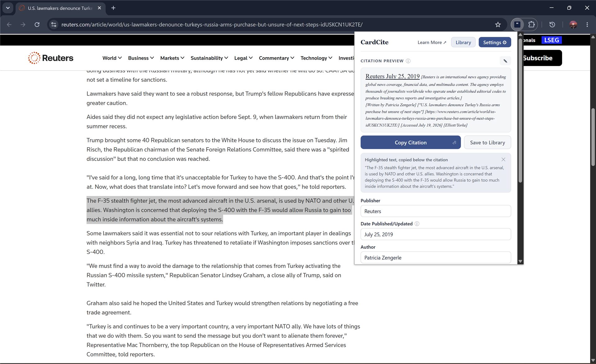This screenshot has height=364, width=596.
Task: Expand the Sustainability menu
Action: [209, 58]
